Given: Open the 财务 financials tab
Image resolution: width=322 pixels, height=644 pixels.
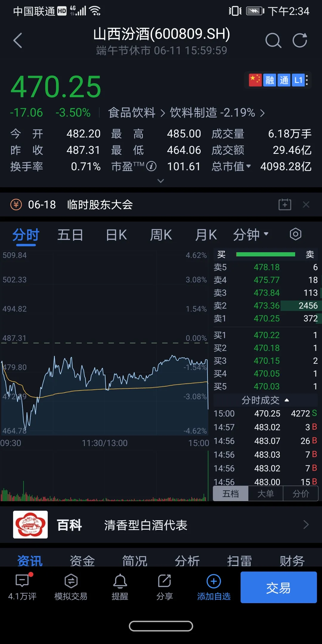Looking at the screenshot, I should click(x=292, y=561).
